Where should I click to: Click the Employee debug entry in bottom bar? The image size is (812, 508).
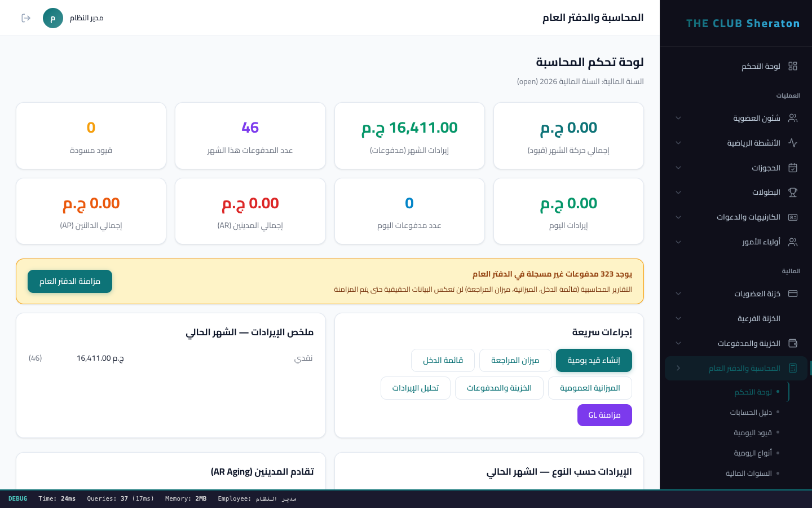[x=257, y=498]
